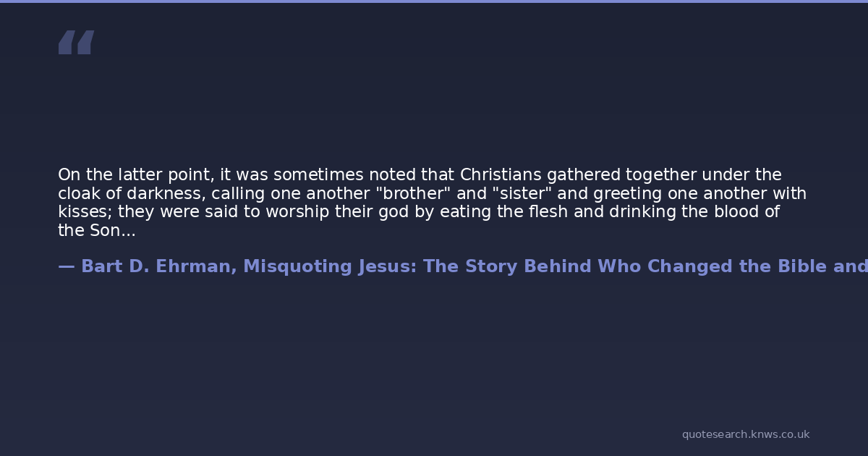Click the large quotation mark icon

(x=76, y=42)
